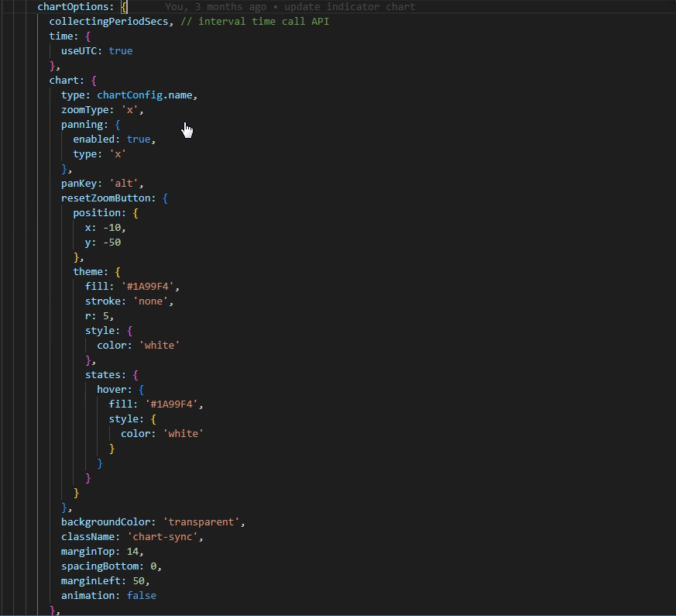Click the resetZoomButton property
The width and height of the screenshot is (676, 616).
point(105,198)
